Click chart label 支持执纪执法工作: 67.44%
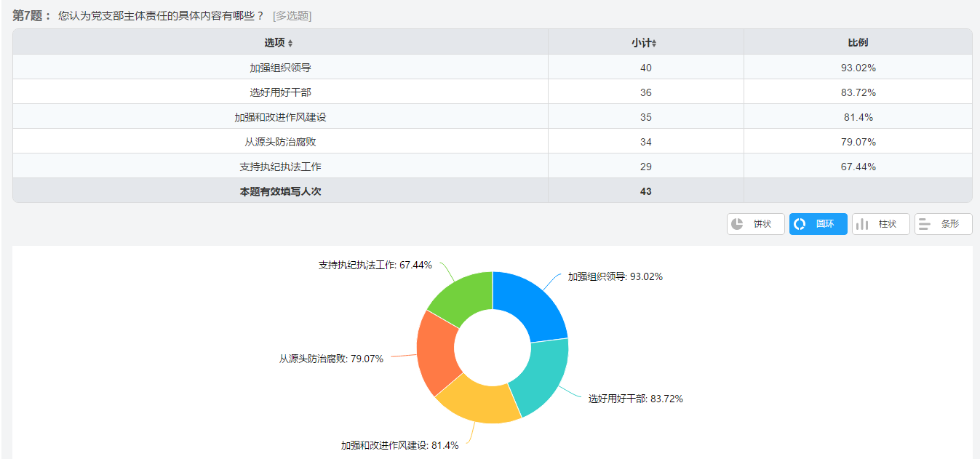 coord(375,266)
